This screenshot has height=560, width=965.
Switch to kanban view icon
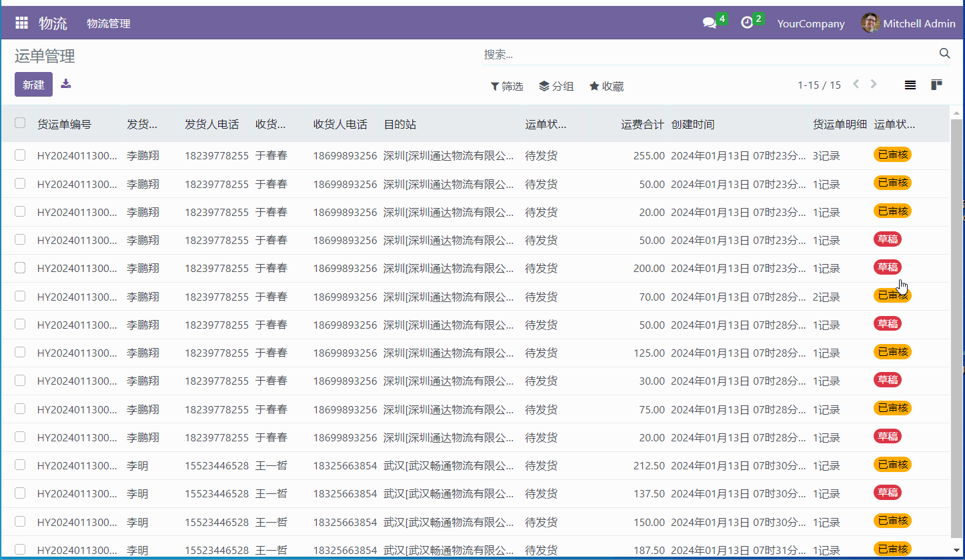(938, 85)
